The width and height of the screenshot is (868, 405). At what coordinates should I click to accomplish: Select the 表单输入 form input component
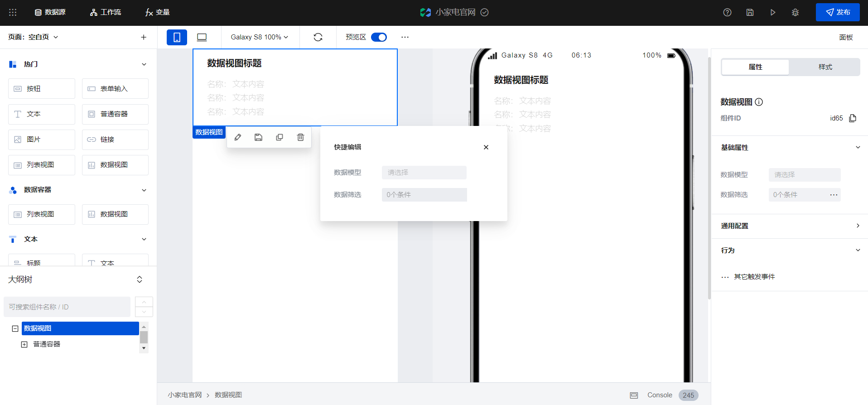(115, 89)
